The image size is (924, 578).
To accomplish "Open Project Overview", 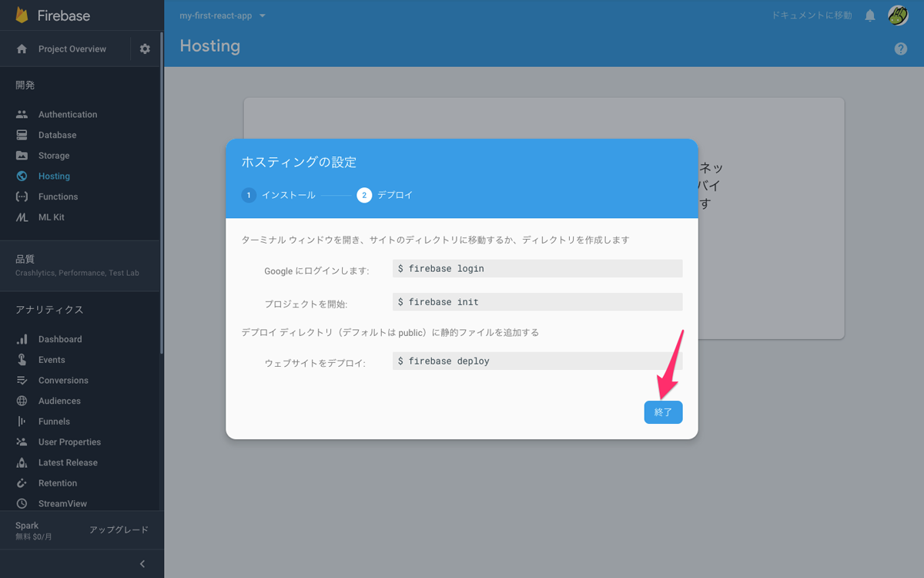I will click(x=72, y=49).
